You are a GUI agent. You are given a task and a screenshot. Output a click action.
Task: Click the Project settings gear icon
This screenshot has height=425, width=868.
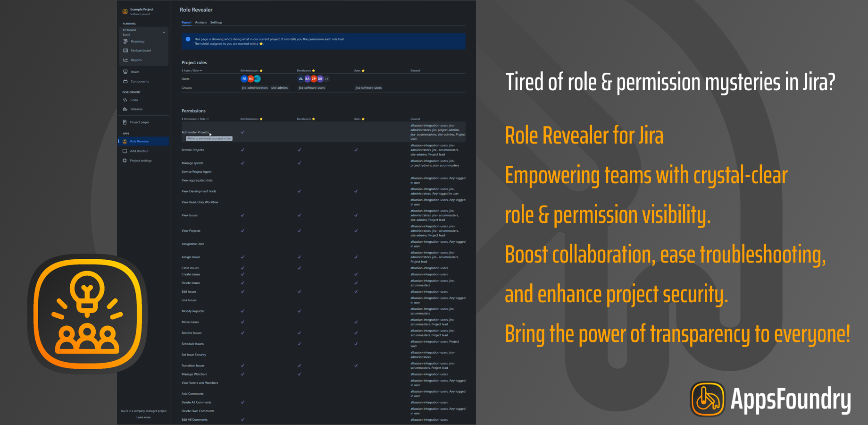(125, 161)
